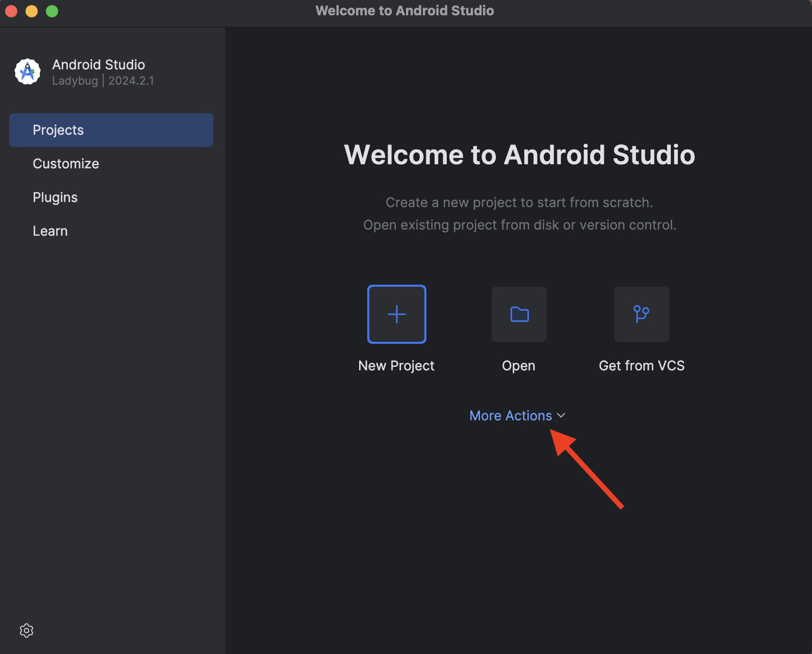Click the Android Studio name in sidebar
The height and width of the screenshot is (654, 812).
(98, 65)
